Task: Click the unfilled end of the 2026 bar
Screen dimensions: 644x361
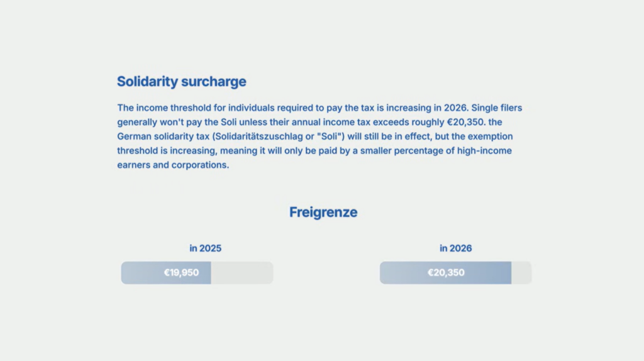Action: pos(521,273)
